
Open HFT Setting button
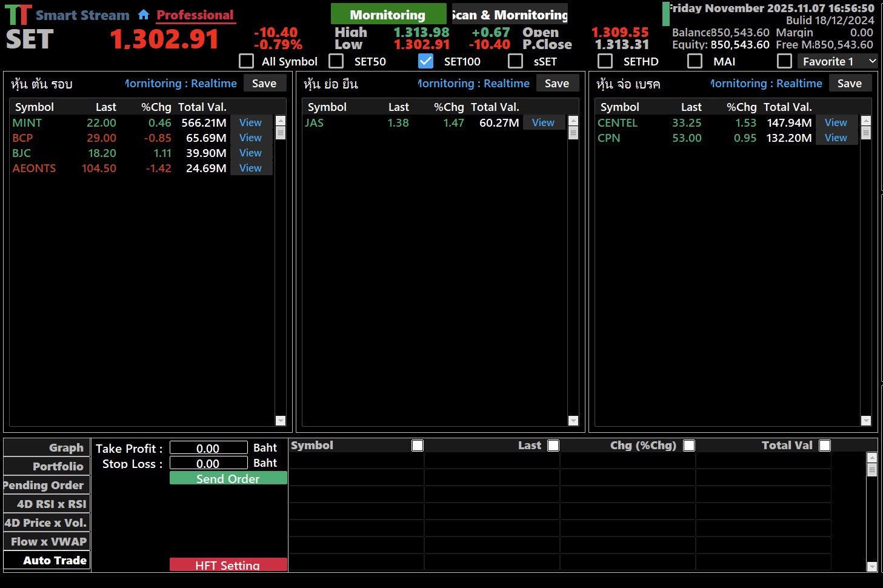[228, 565]
